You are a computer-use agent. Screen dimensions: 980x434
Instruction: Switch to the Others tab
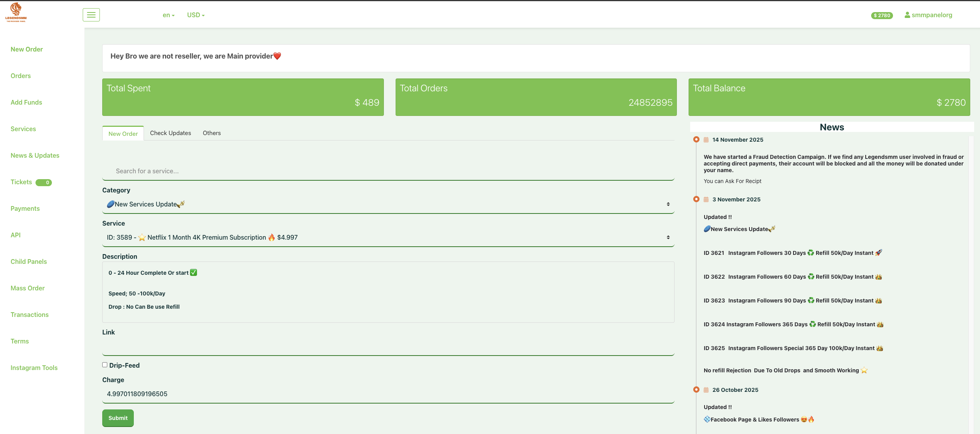[x=212, y=133]
